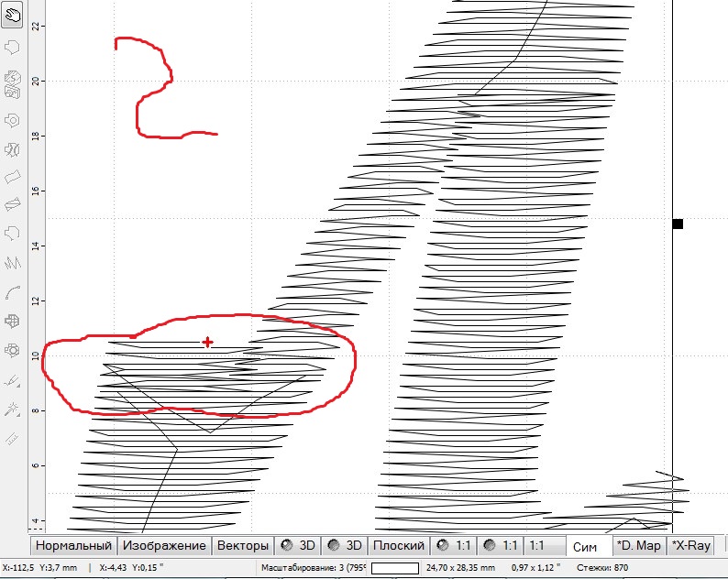This screenshot has width=728, height=579.
Task: Select the column parallelogram tool
Action: tap(13, 177)
